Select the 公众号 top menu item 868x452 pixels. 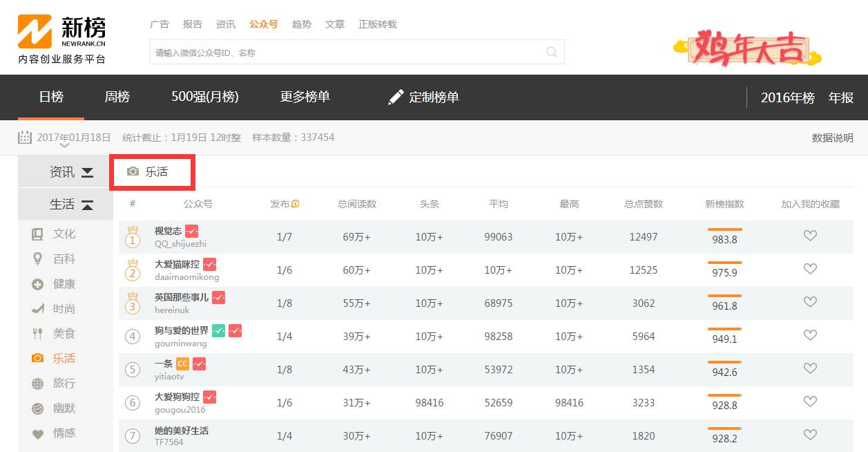tap(264, 24)
